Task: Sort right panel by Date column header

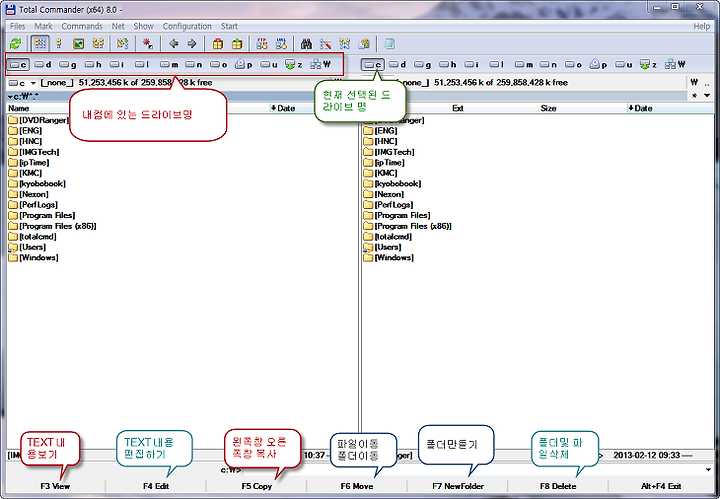Action: 642,108
